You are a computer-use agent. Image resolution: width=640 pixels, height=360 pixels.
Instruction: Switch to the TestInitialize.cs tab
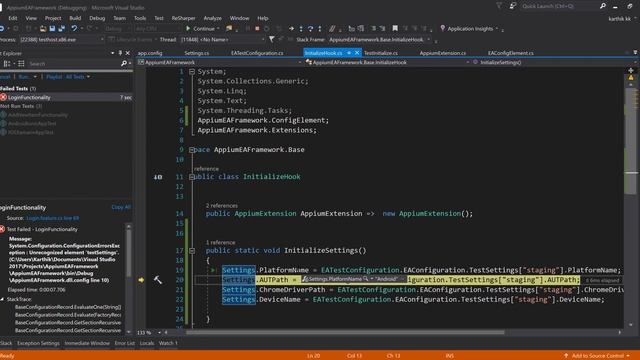pyautogui.click(x=381, y=53)
